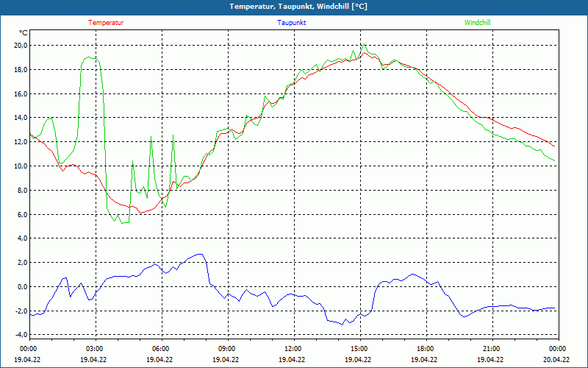Click the blue Taupunkt peak near 08:00

201,254
